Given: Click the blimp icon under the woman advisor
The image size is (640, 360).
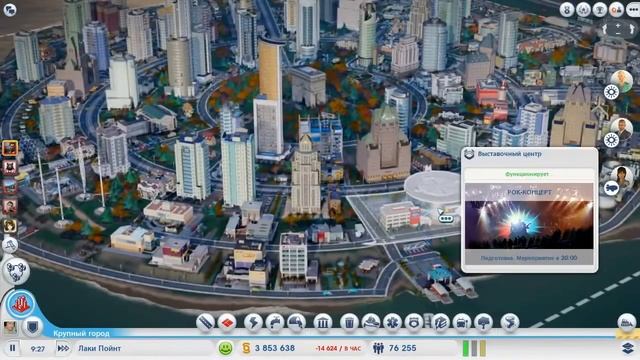Looking at the screenshot, I should pyautogui.click(x=611, y=189).
